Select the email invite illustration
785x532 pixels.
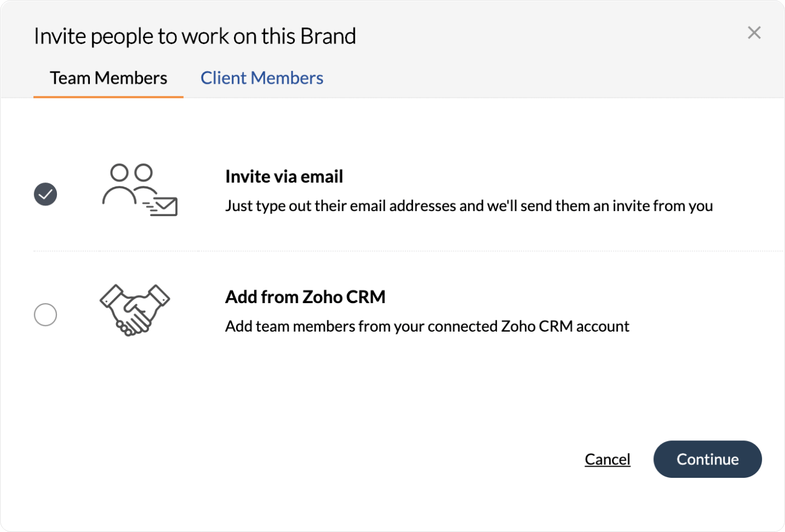139,190
